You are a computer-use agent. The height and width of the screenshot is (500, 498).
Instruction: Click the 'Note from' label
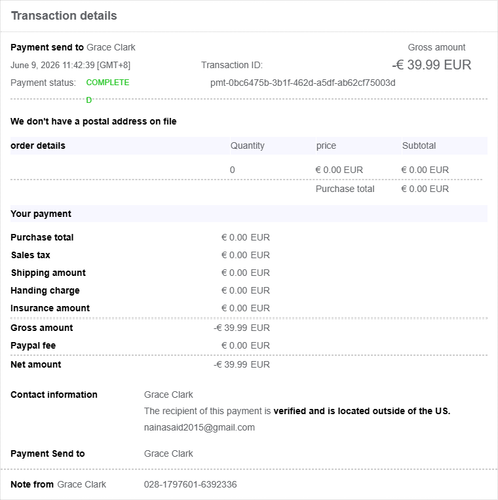click(32, 484)
